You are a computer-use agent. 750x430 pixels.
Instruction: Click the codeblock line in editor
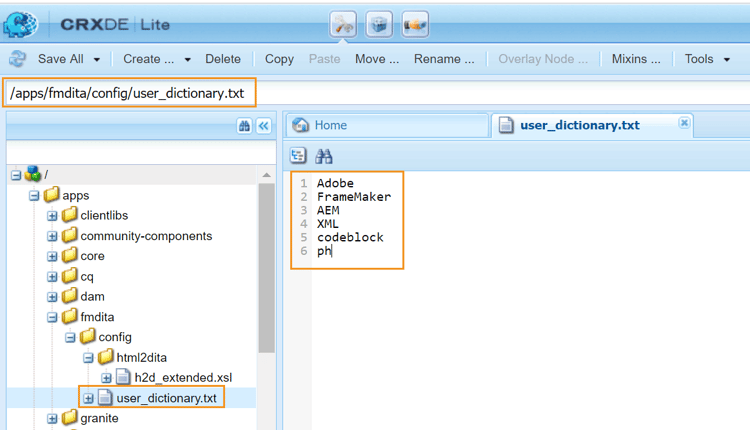[350, 237]
